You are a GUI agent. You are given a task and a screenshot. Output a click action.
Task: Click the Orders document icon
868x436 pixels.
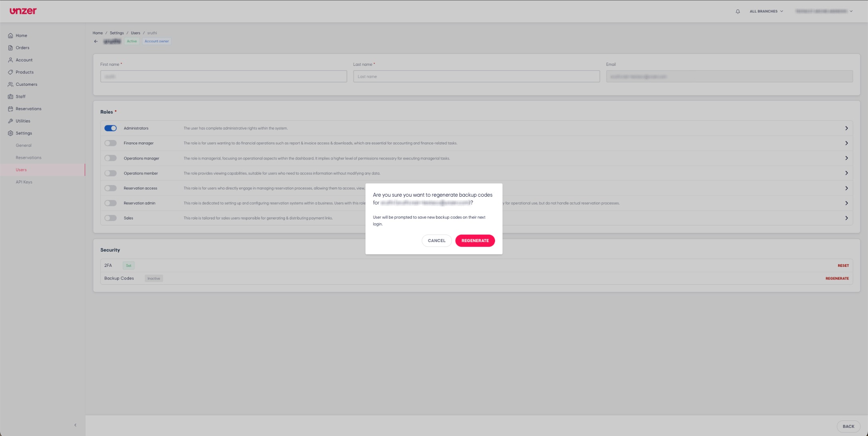tap(10, 48)
